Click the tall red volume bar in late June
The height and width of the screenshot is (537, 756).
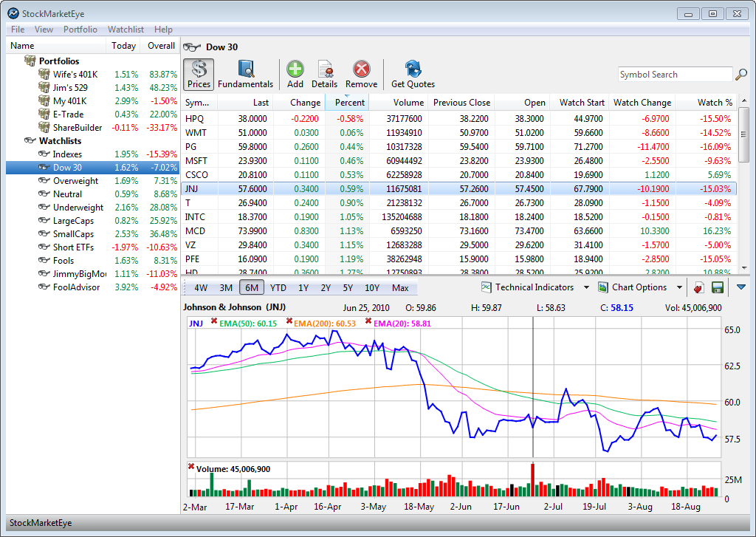tap(533, 480)
